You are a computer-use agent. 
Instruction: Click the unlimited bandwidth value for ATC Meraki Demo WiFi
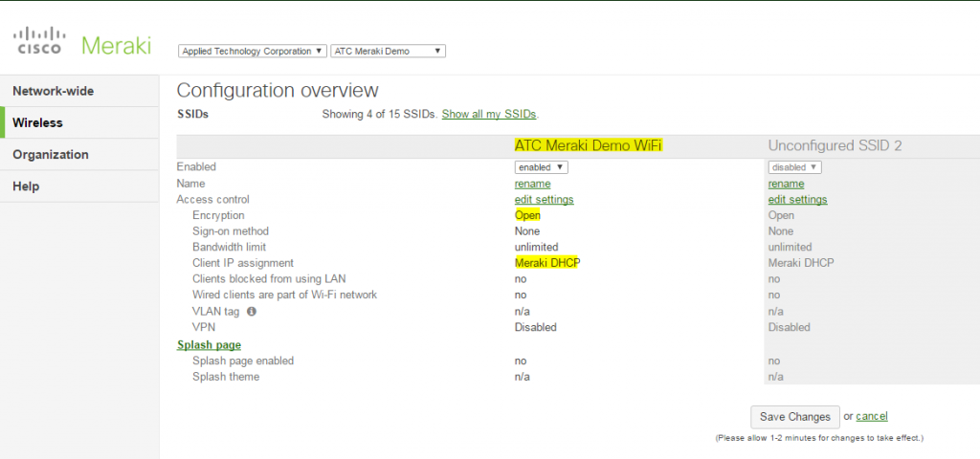click(536, 248)
